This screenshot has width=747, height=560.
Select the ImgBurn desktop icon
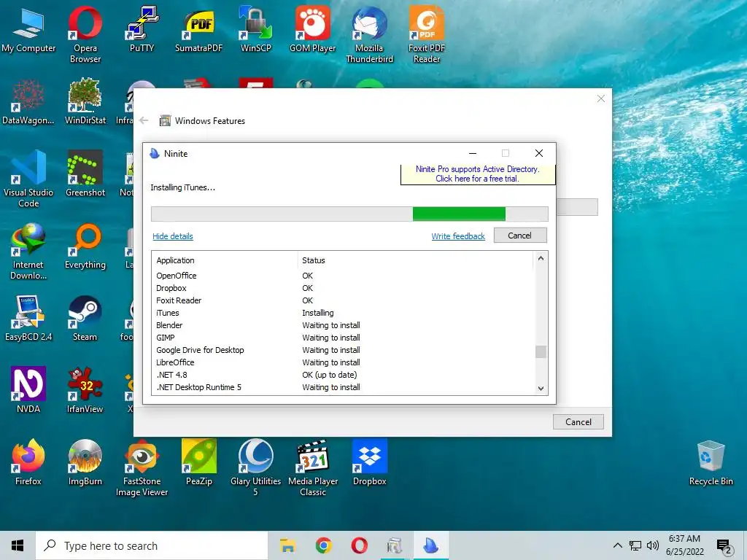pos(85,463)
